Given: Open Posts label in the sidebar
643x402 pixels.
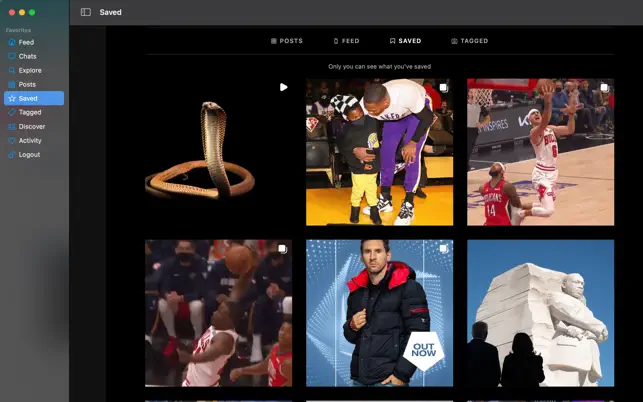Looking at the screenshot, I should 27,84.
